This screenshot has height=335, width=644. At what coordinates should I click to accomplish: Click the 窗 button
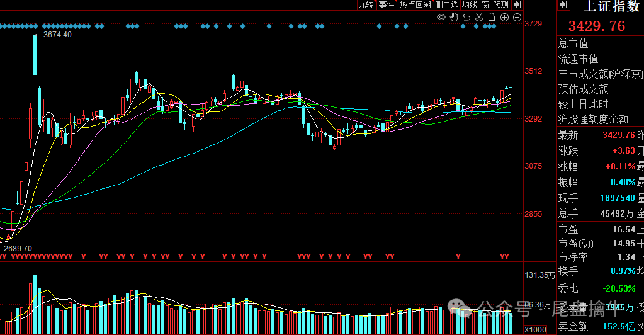pyautogui.click(x=485, y=4)
